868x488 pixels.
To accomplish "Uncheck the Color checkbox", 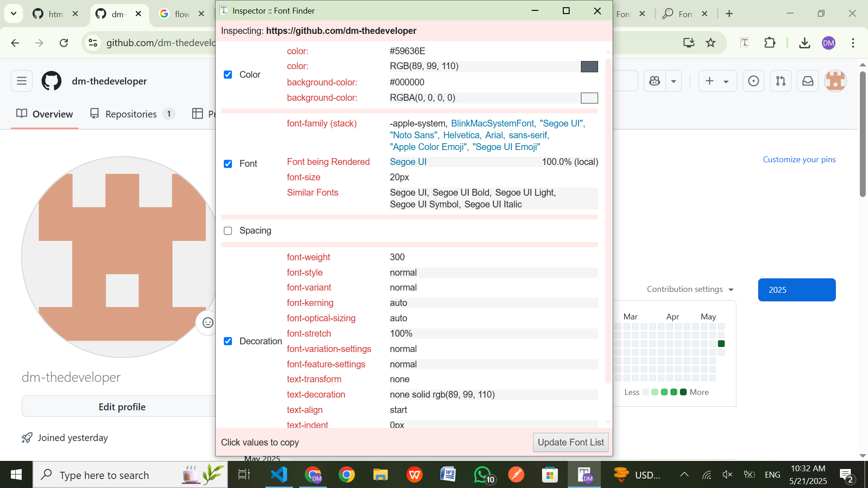I will click(228, 75).
